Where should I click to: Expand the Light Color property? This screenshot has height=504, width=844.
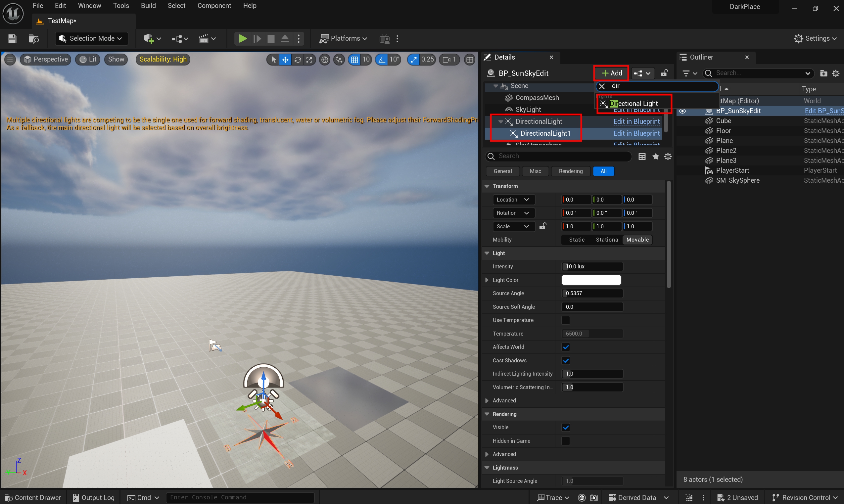(487, 280)
